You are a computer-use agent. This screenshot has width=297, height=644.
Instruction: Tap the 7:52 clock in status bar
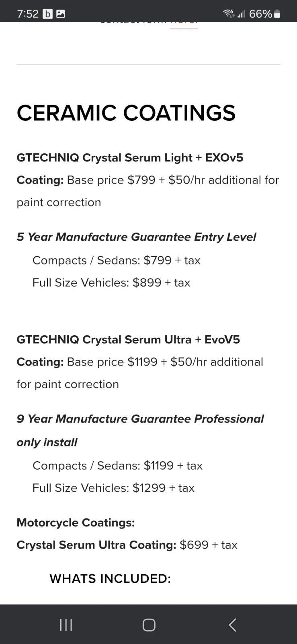pyautogui.click(x=28, y=14)
